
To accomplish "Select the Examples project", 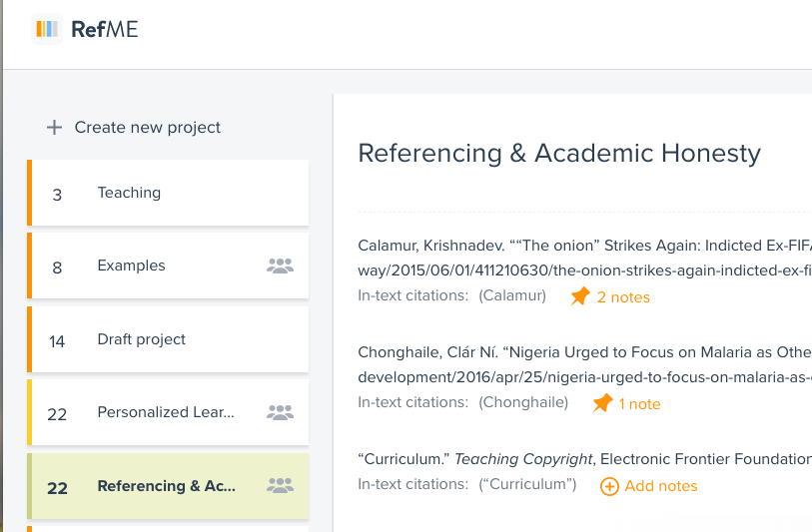I will [131, 266].
